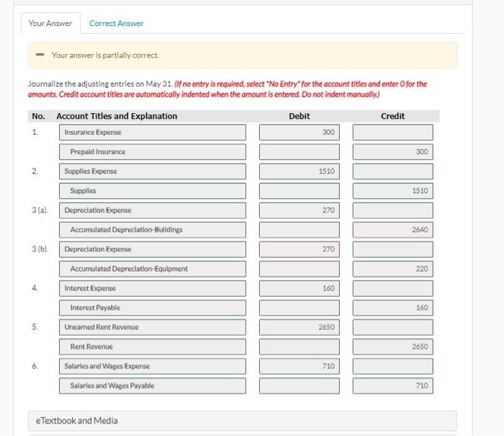Click empty debit field beside Rent Revenue
The image size is (504, 436).
coord(300,347)
